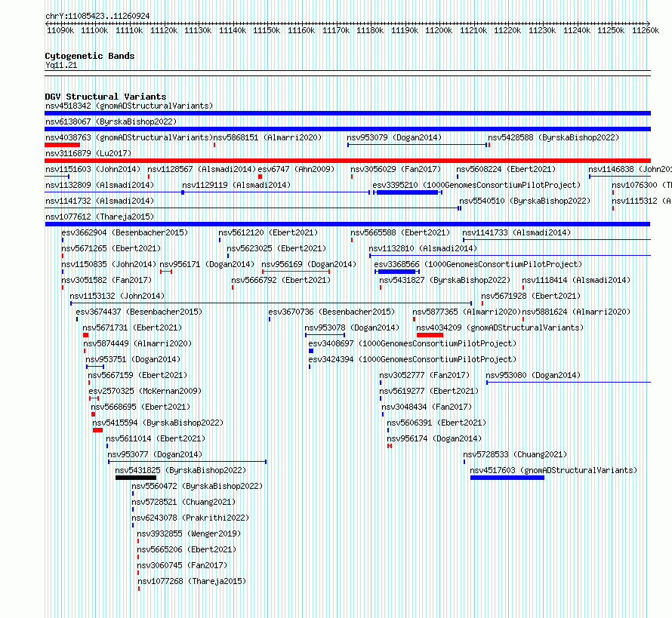Screen dimensions: 672x618
Task: Select nsv953078 (Dogan2014) label
Action: tap(352, 327)
